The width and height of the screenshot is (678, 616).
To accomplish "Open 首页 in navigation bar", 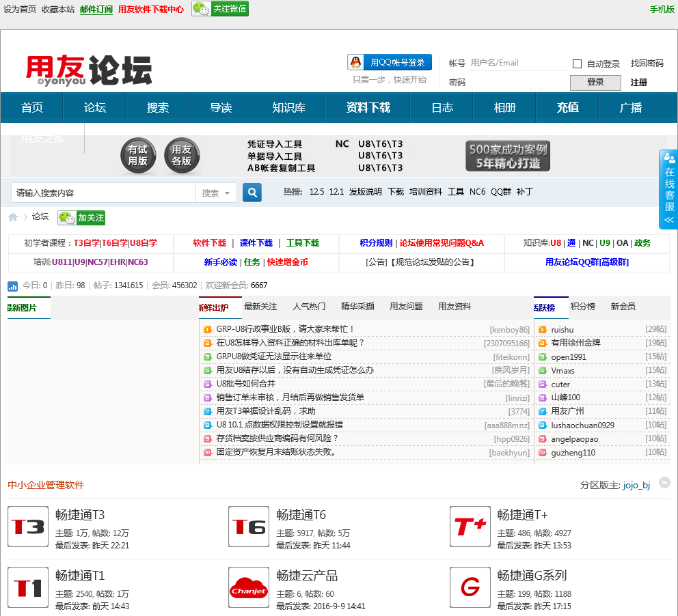I will pos(32,108).
